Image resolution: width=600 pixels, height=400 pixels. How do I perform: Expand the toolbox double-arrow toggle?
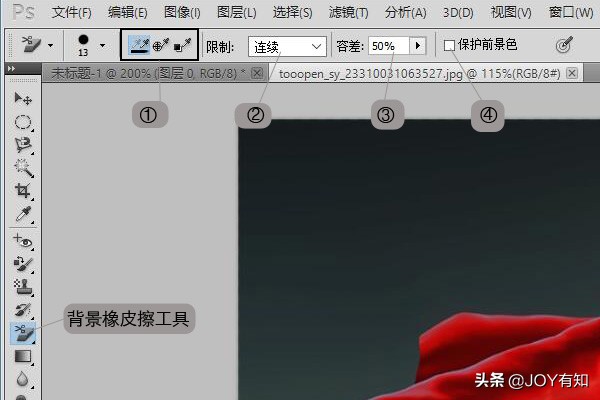(x=11, y=68)
